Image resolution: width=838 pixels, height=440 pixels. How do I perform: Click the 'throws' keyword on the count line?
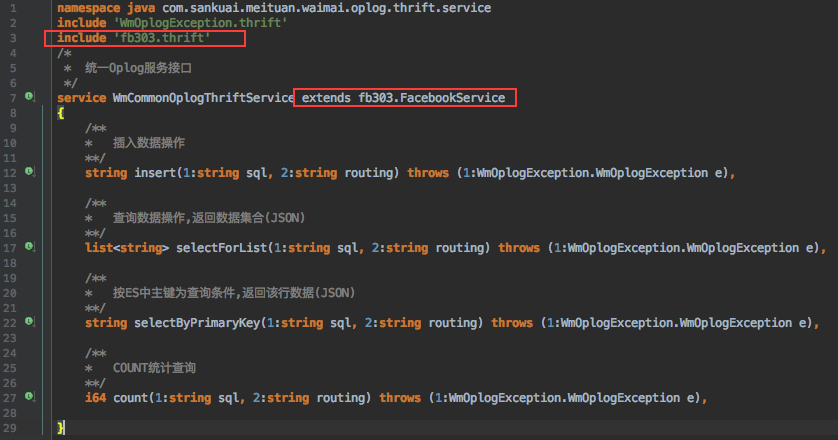coord(400,397)
